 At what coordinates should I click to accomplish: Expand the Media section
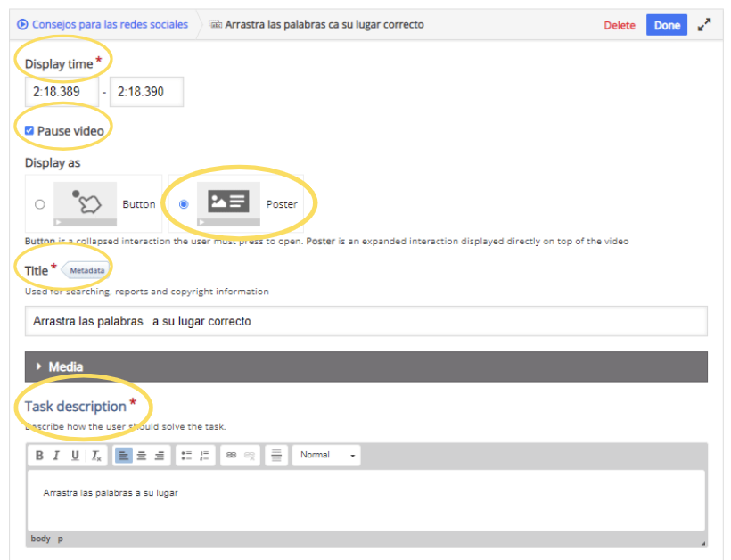click(x=366, y=367)
